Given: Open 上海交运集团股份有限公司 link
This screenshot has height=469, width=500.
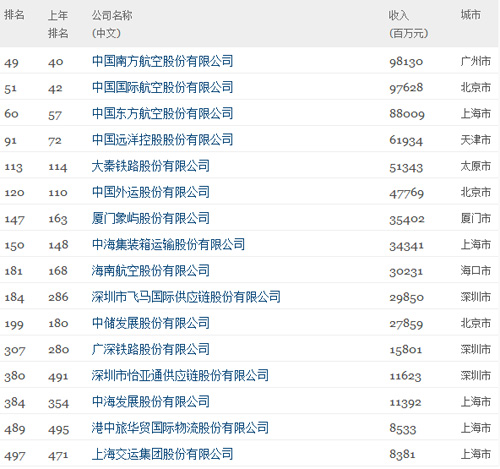Looking at the screenshot, I should point(162,454).
